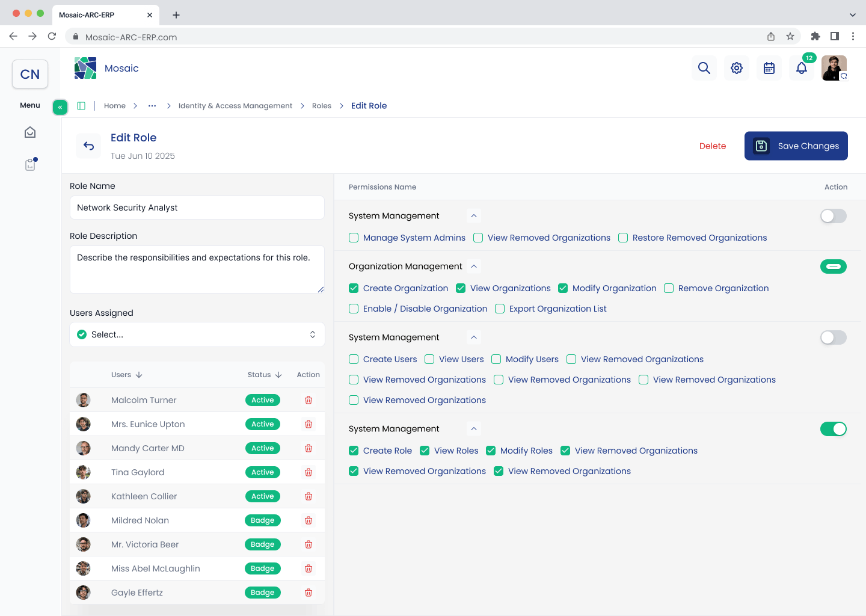Open the calendar icon in the header
The height and width of the screenshot is (616, 866).
point(769,68)
